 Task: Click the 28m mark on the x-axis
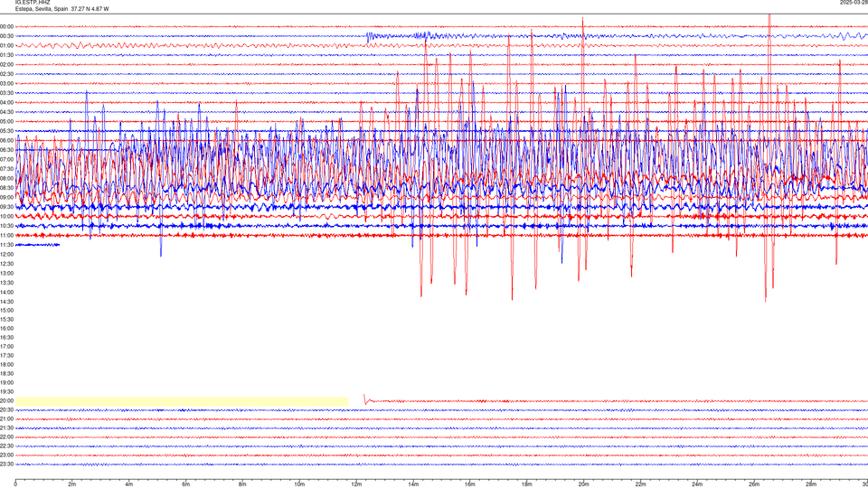click(811, 484)
